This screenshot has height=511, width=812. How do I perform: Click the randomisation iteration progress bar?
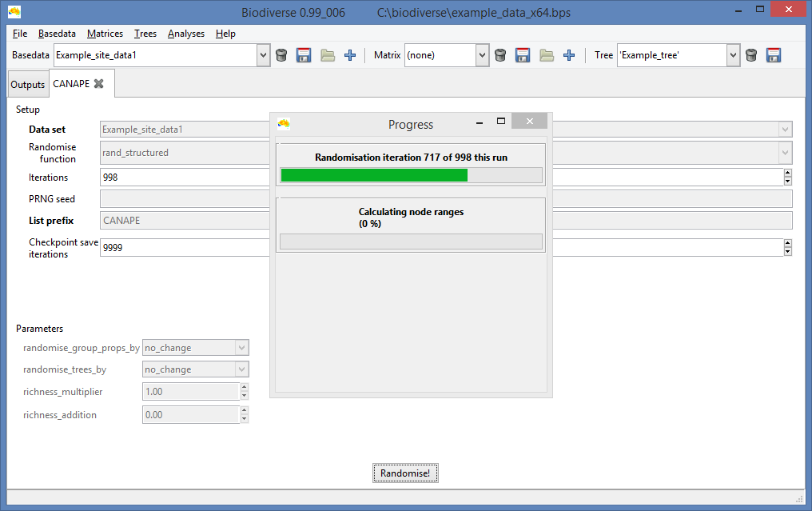411,175
